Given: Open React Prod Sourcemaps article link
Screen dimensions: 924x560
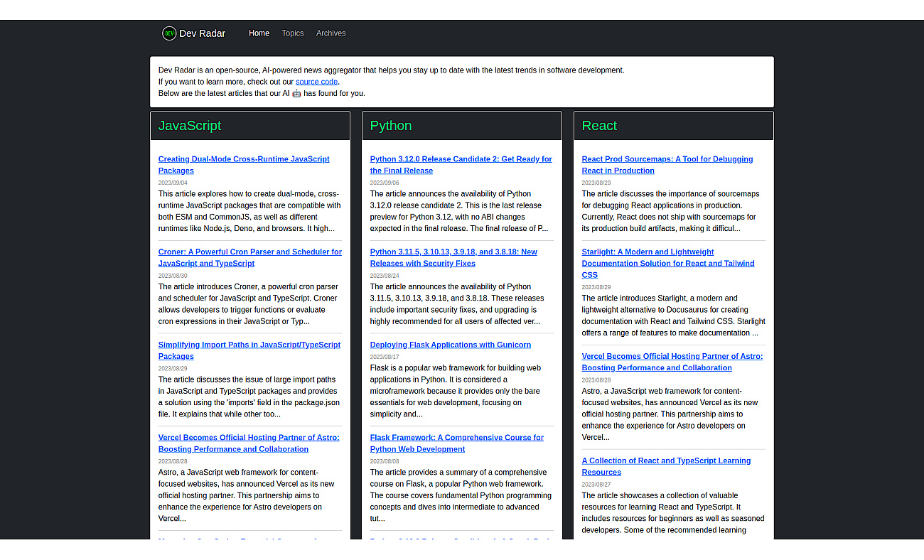Looking at the screenshot, I should coord(667,165).
